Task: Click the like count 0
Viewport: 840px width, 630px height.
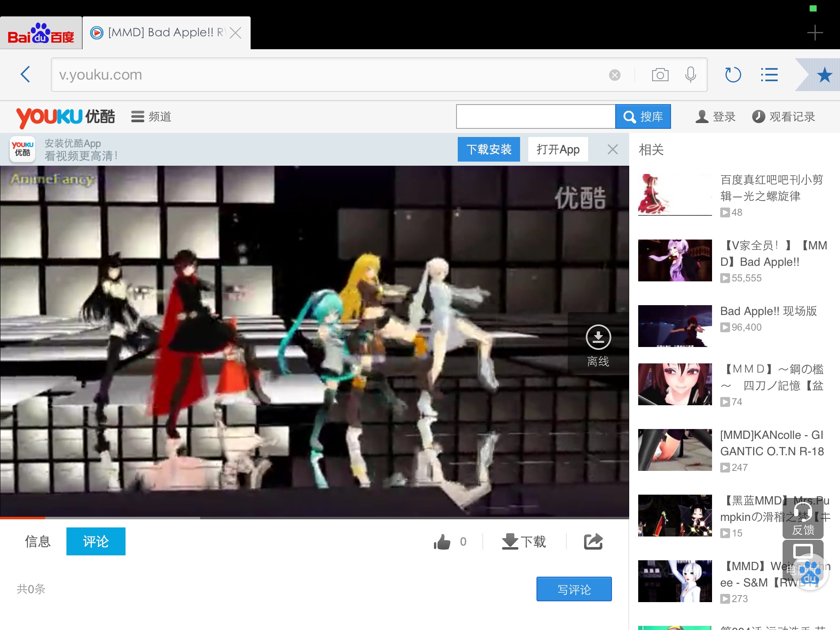Action: [x=463, y=541]
